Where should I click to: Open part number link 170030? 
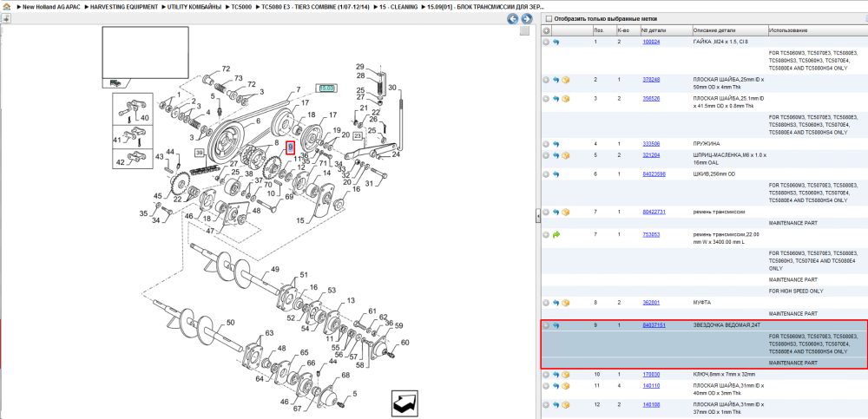click(x=651, y=375)
